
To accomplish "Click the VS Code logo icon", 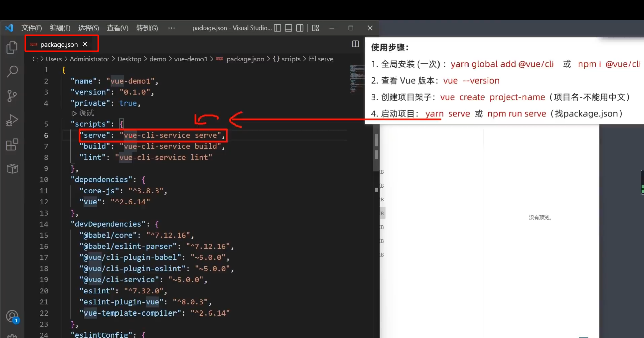I will [9, 28].
